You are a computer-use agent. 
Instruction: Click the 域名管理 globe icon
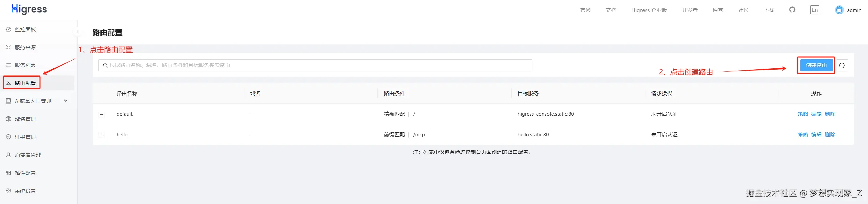click(9, 119)
